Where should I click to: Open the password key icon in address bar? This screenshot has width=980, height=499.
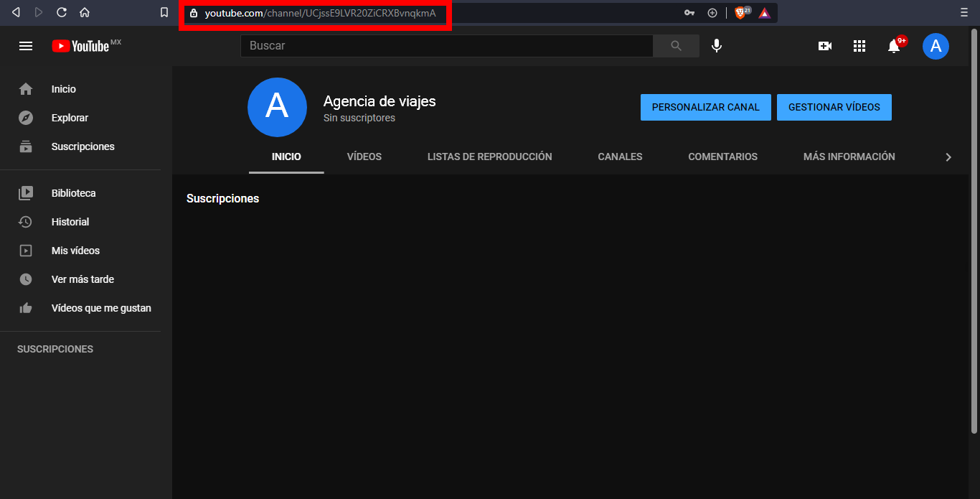(x=689, y=13)
